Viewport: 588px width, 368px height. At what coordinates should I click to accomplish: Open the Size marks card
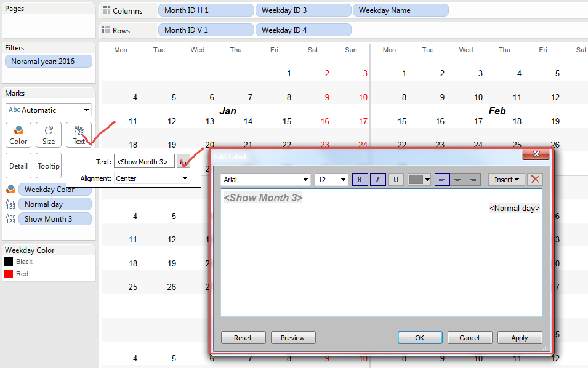[49, 135]
